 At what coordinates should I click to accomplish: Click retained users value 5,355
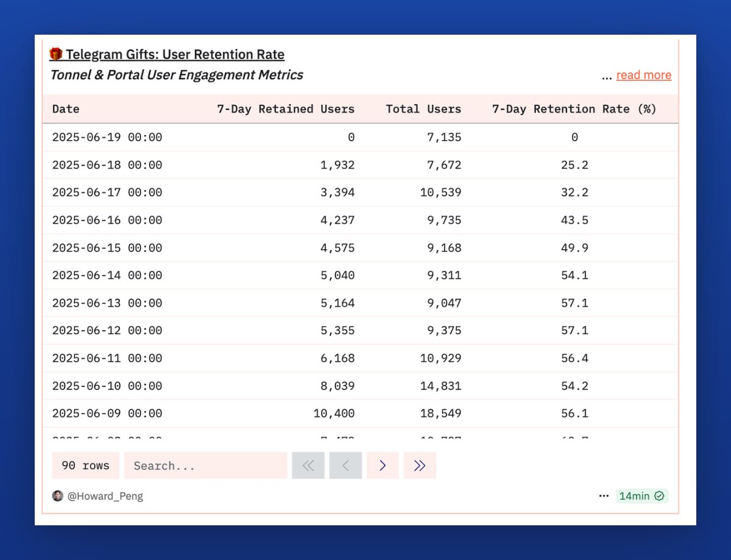tap(337, 331)
